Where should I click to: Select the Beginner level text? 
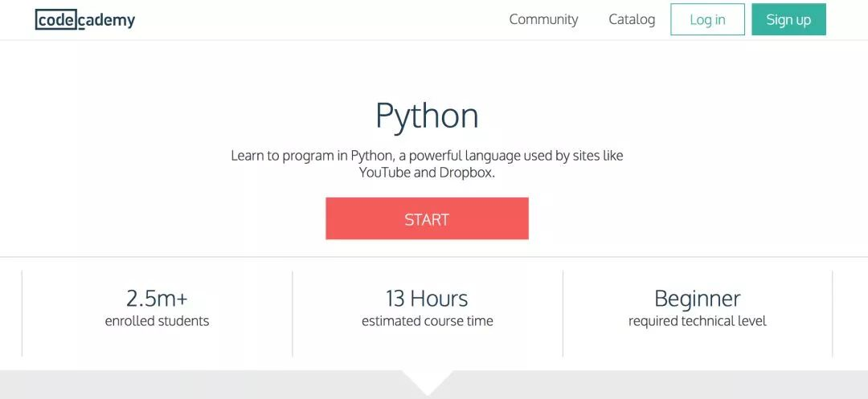click(x=697, y=299)
